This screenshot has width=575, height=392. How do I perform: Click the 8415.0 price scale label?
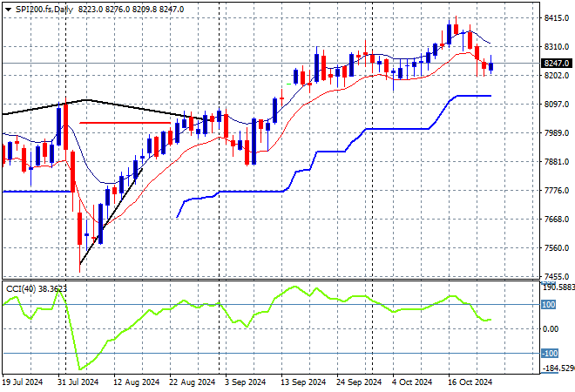pyautogui.click(x=557, y=18)
